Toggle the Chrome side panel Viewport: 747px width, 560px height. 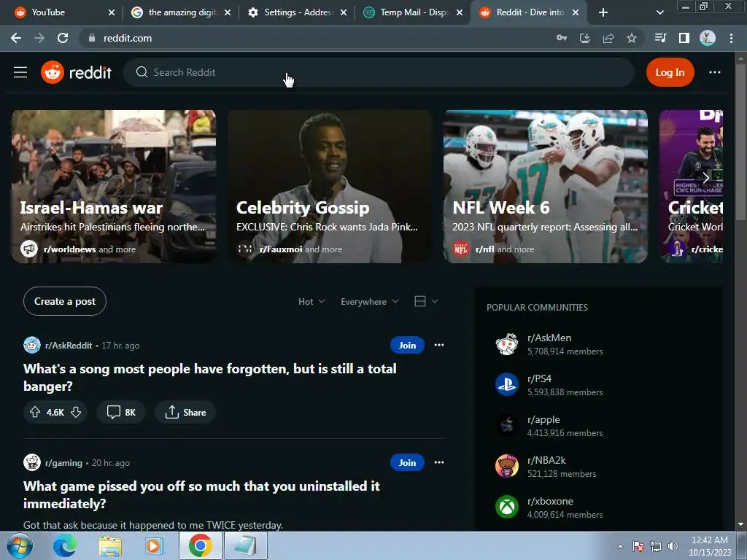tap(684, 38)
